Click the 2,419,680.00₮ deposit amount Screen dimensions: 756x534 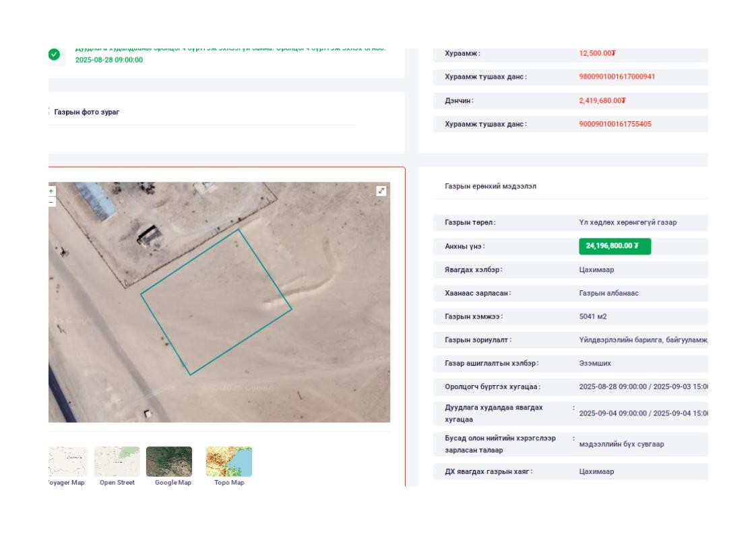click(602, 100)
